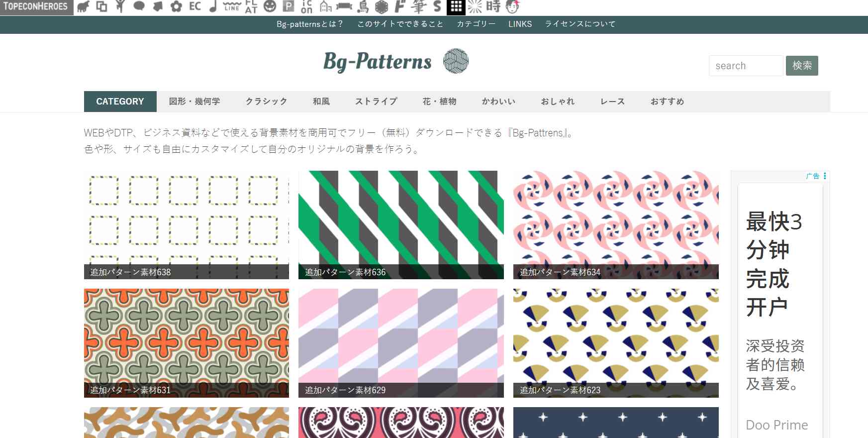Click the overlapping squares icon

[x=101, y=6]
